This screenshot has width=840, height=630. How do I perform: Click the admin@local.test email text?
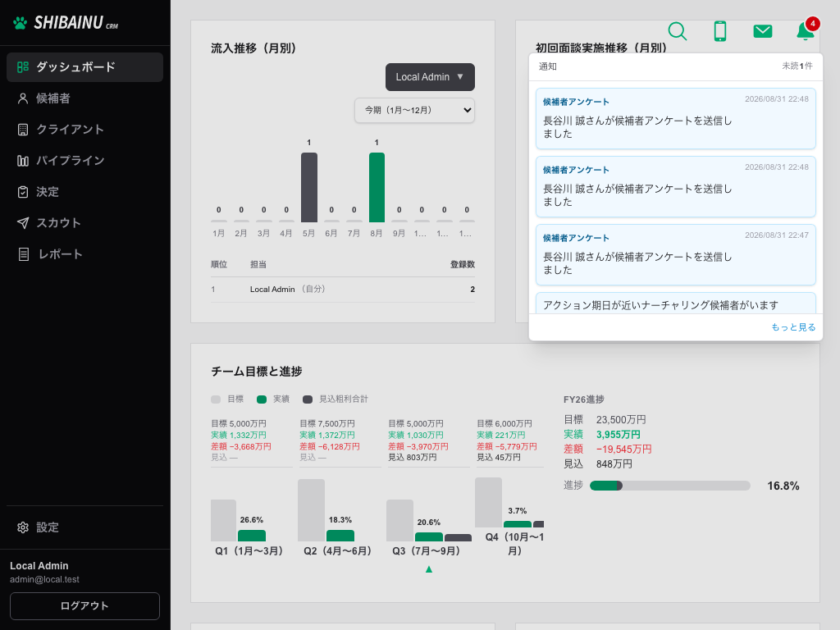pos(44,580)
